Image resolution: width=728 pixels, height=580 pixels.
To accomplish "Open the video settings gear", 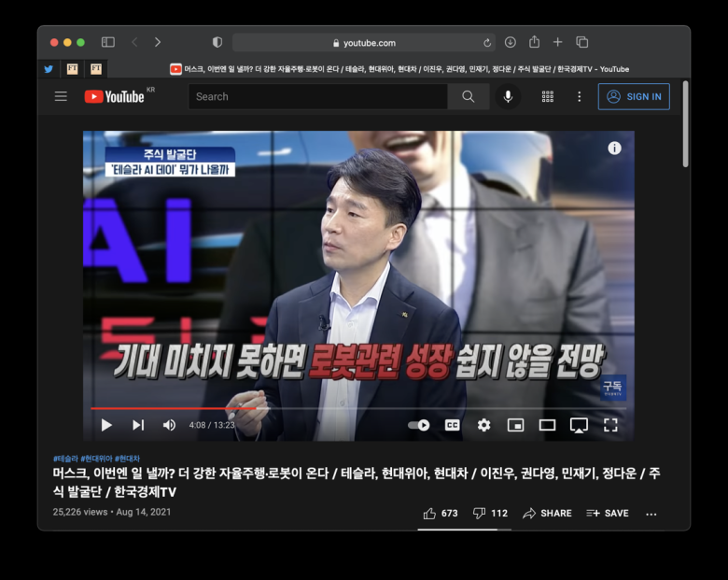I will (483, 425).
